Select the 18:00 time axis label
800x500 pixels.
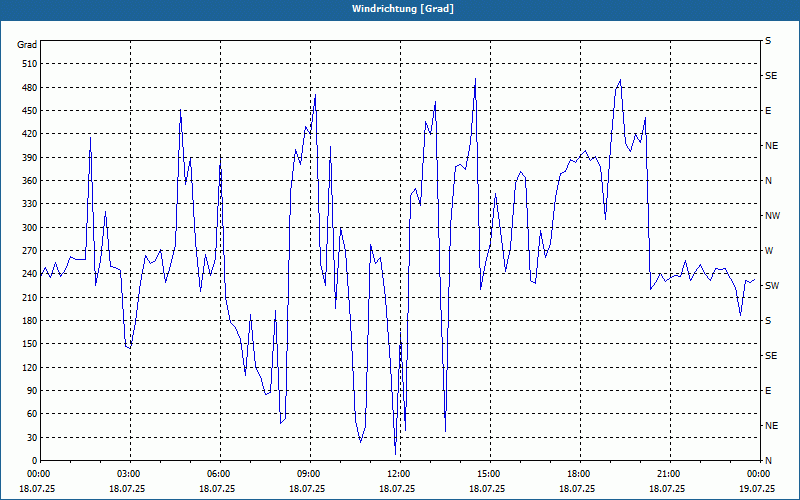click(x=577, y=474)
